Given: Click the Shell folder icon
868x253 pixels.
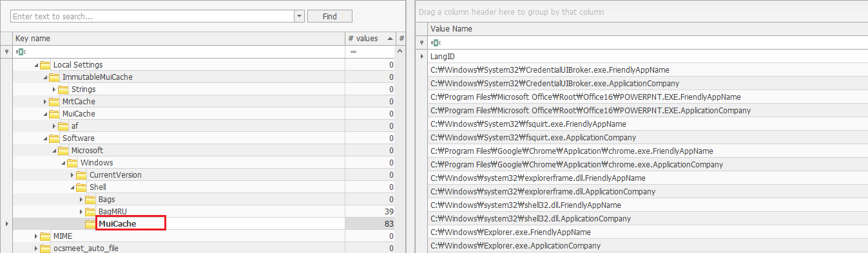Looking at the screenshot, I should click(x=81, y=187).
